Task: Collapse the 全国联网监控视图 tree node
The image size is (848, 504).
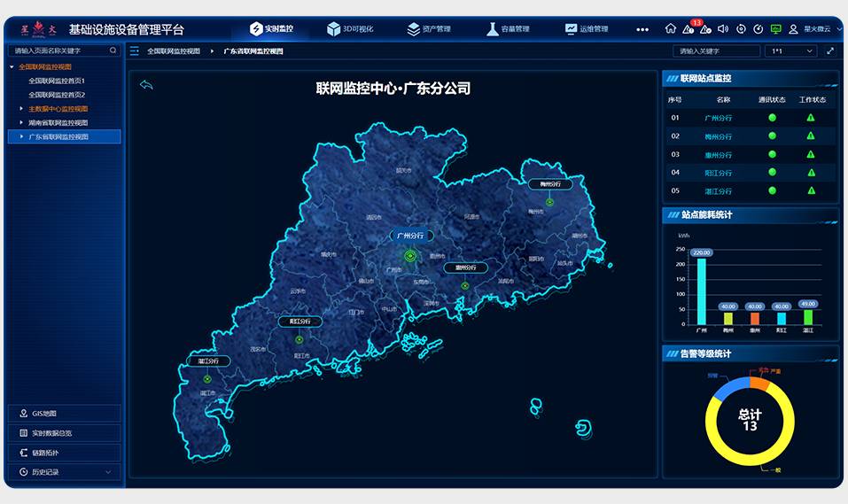Action: 12,66
